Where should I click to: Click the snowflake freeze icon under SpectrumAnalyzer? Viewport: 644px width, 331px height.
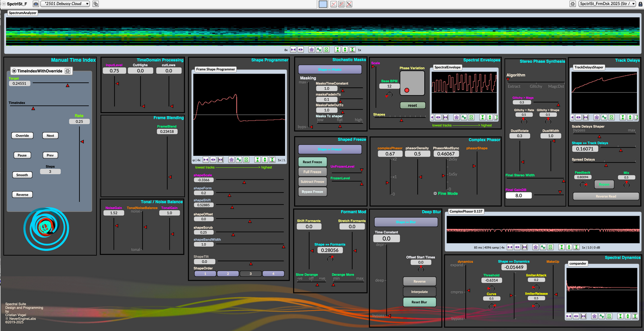click(312, 49)
